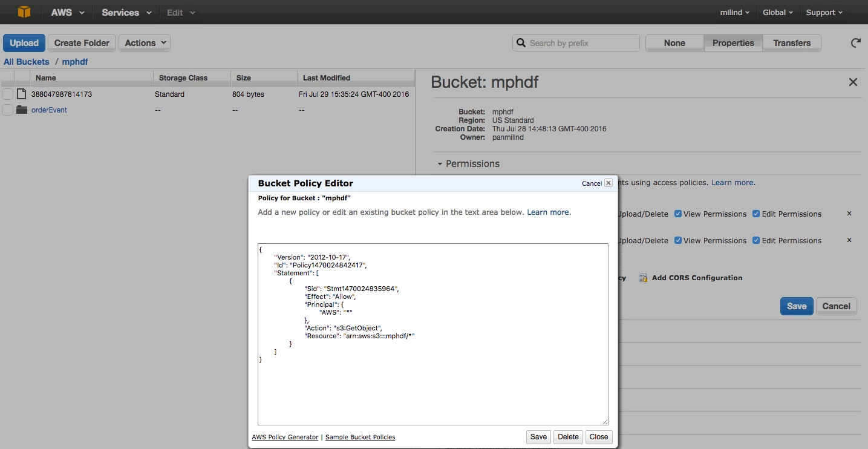
Task: Click the Upload button
Action: 24,43
